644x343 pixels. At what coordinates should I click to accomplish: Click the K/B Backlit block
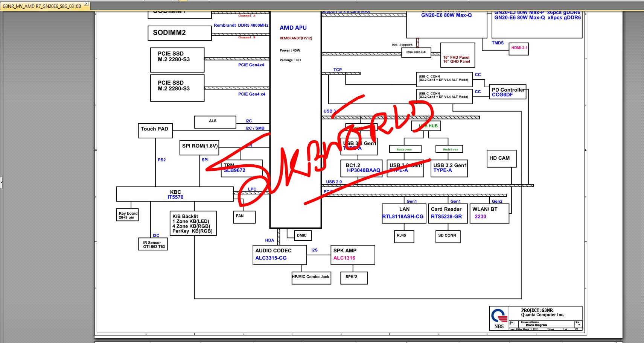[193, 223]
